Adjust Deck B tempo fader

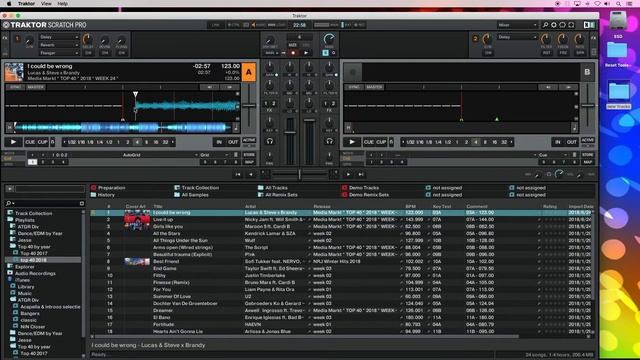[588, 105]
